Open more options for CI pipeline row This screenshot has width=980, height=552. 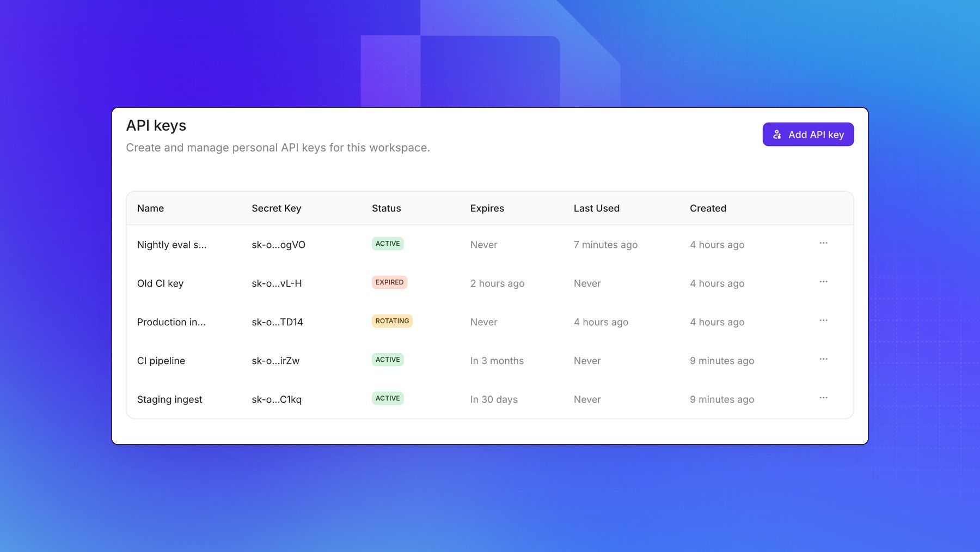823,359
